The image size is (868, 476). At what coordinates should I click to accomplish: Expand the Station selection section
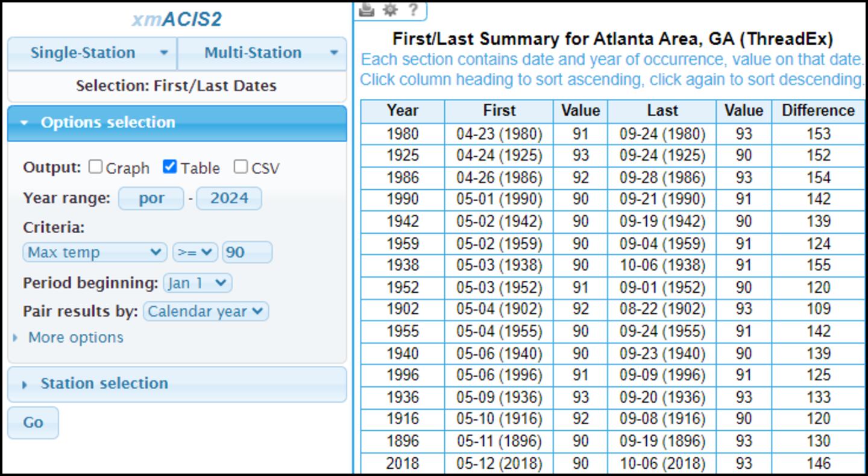[104, 384]
